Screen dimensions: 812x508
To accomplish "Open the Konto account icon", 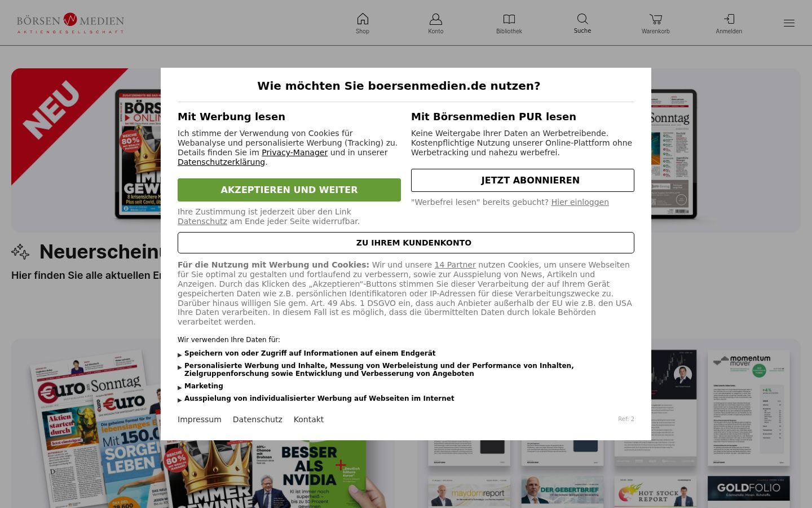I will 436,19.
